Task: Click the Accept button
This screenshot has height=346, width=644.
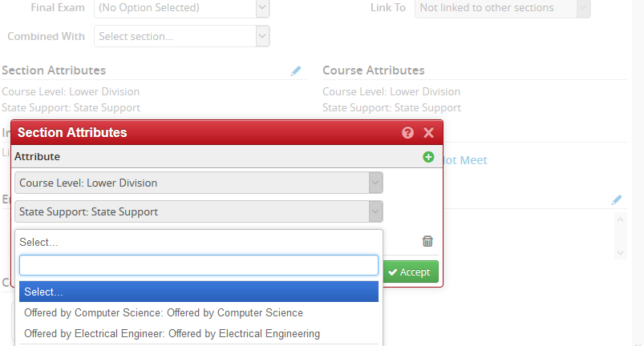Action: 411,272
